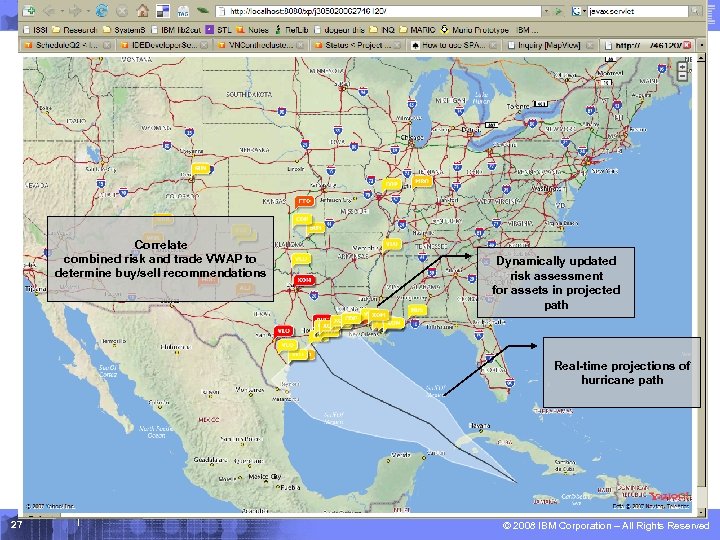Click the yellow marker near Memphis
This screenshot has height=540, width=720.
pos(392,245)
